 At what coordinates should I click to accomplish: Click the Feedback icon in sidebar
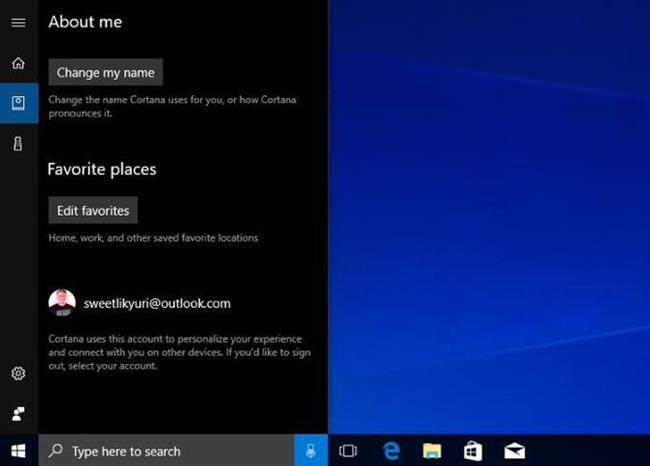[18, 413]
